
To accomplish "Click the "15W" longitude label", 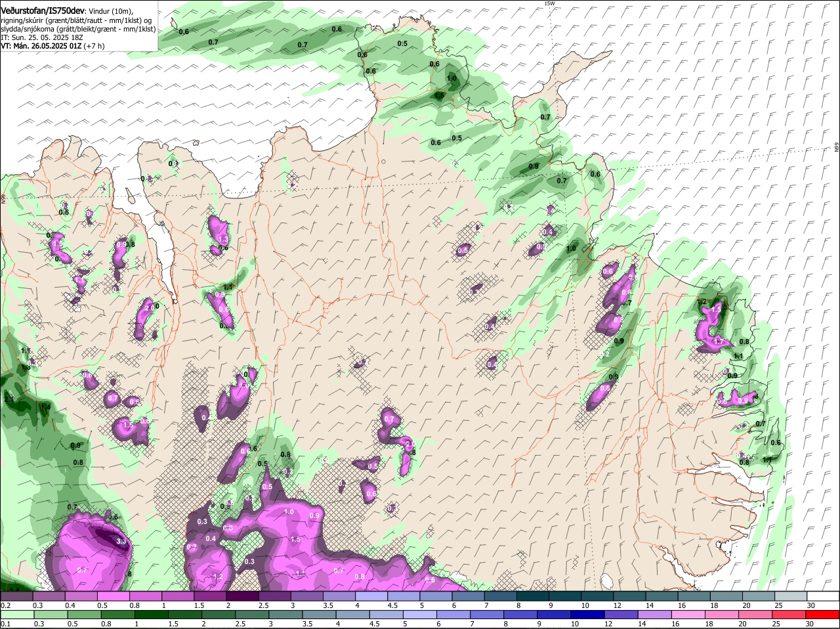I will tap(549, 3).
